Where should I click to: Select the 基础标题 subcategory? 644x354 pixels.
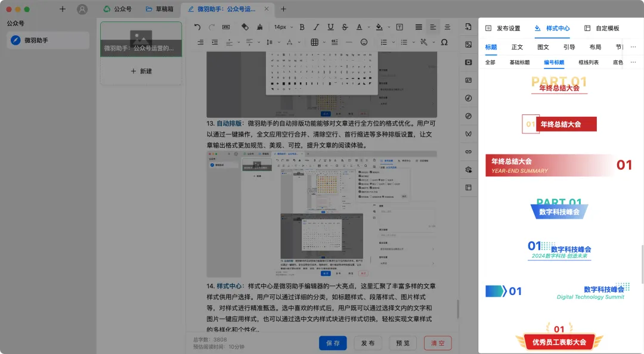point(519,63)
